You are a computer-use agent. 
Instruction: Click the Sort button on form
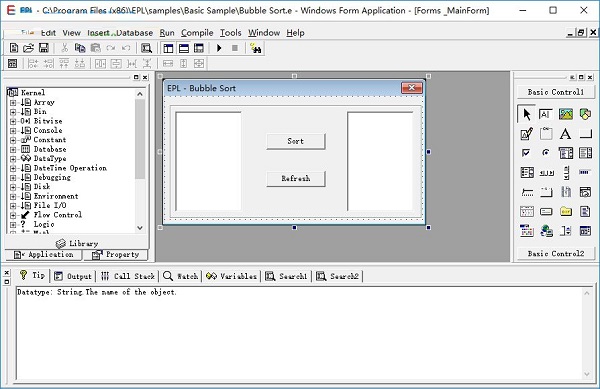(x=296, y=141)
